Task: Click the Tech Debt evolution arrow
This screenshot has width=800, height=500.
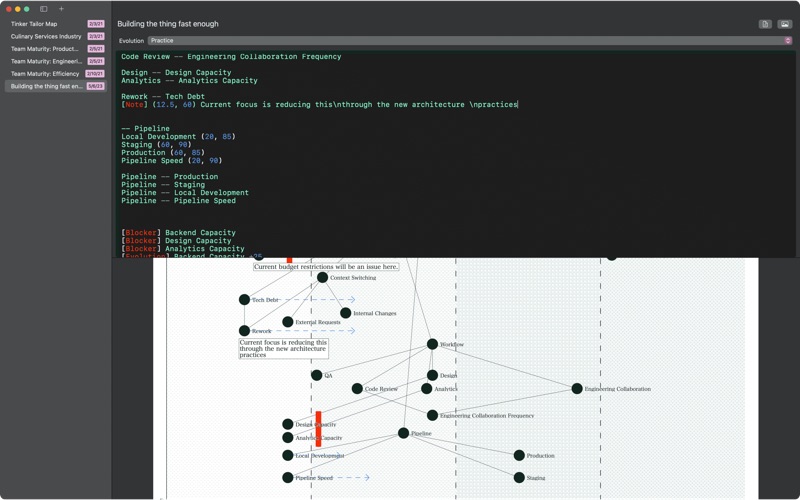Action: pyautogui.click(x=318, y=299)
